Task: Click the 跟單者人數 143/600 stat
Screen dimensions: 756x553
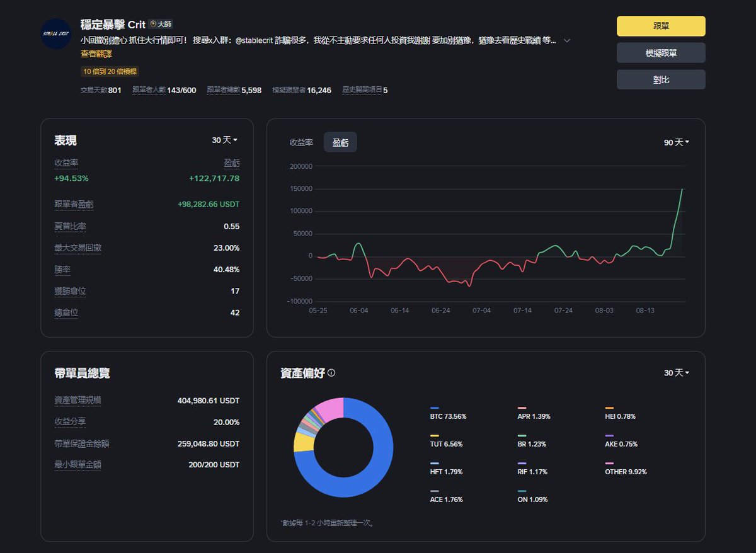Action: pyautogui.click(x=164, y=90)
